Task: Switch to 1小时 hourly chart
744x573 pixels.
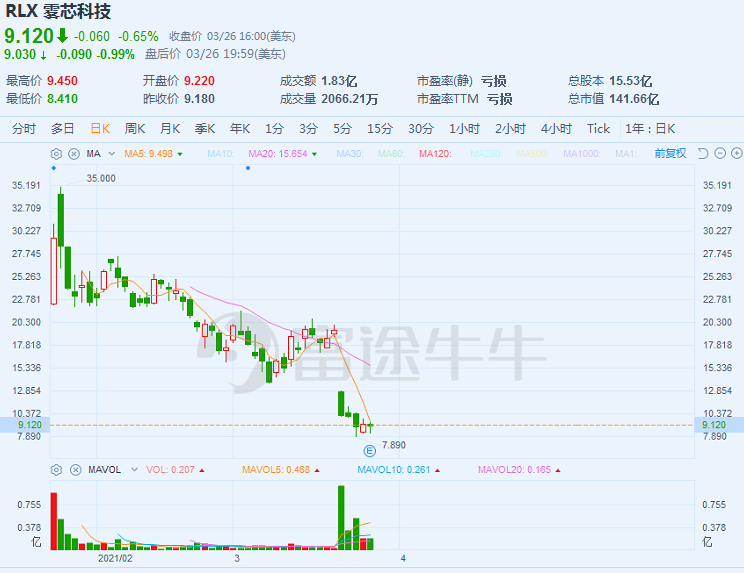Action: (465, 129)
